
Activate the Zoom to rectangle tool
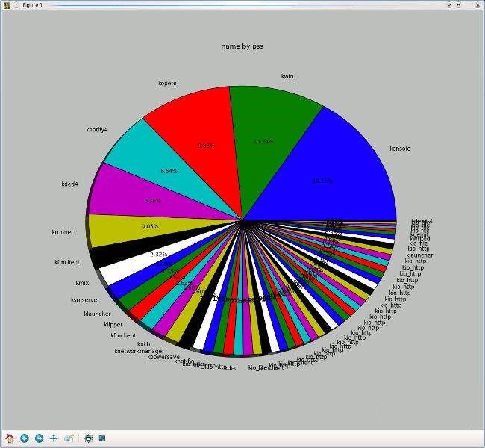point(69,438)
